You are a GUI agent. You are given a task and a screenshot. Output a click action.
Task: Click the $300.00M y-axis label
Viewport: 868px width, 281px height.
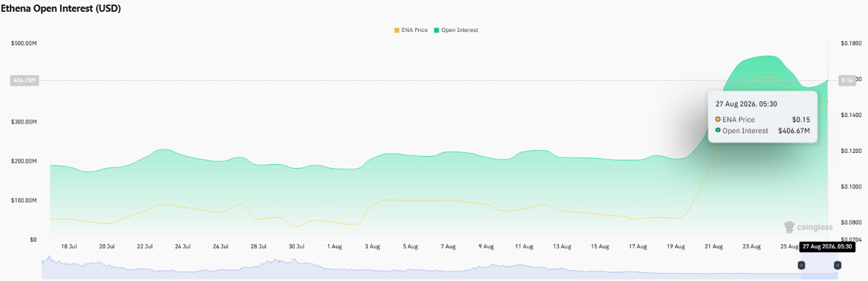24,122
